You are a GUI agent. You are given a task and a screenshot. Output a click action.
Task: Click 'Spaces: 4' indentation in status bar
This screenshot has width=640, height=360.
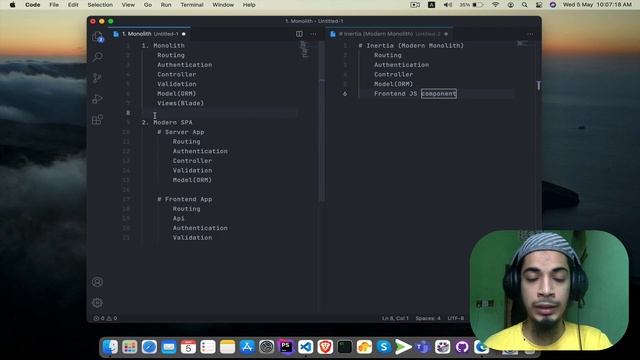[x=428, y=318]
